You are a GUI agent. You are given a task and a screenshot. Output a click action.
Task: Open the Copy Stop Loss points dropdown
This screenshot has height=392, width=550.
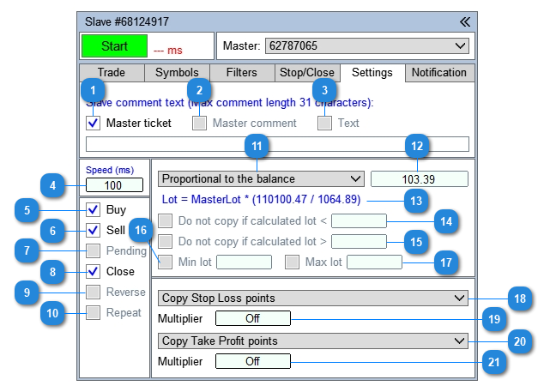pos(313,298)
